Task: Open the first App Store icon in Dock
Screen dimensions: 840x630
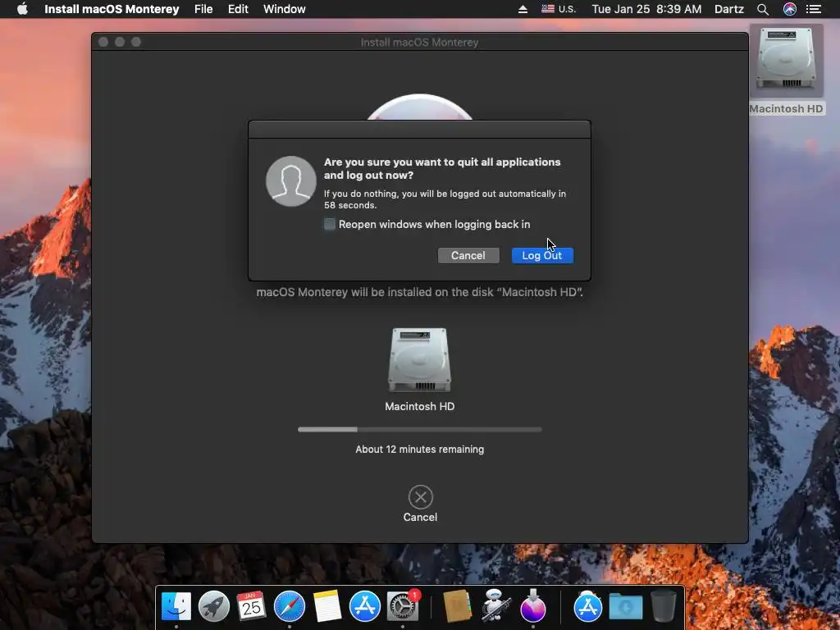Action: pyautogui.click(x=365, y=606)
